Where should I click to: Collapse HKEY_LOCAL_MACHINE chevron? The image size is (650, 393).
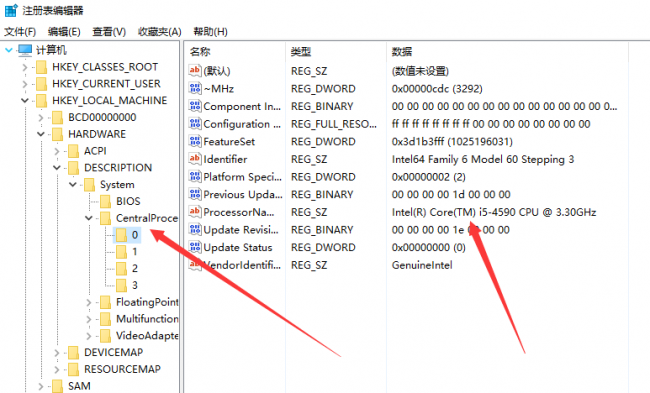[x=25, y=101]
